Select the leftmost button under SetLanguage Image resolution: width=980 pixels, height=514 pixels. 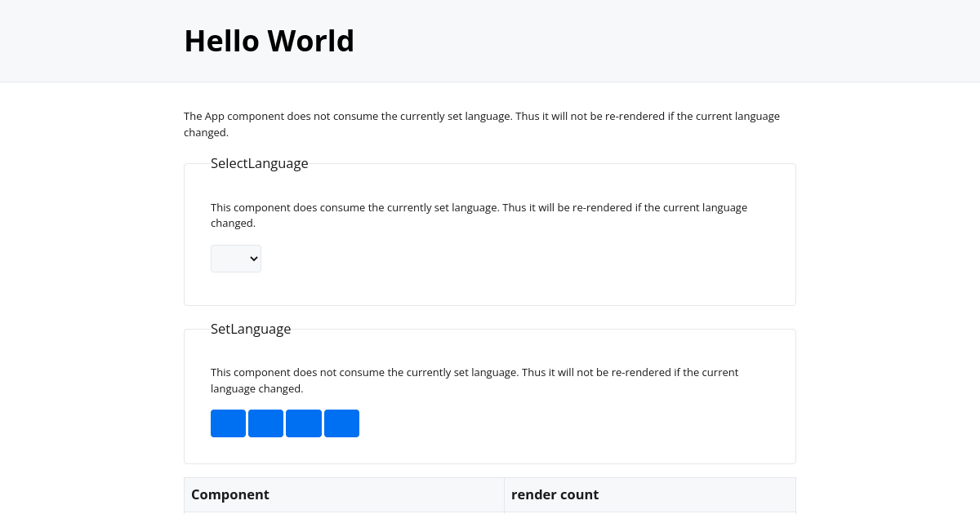point(228,423)
